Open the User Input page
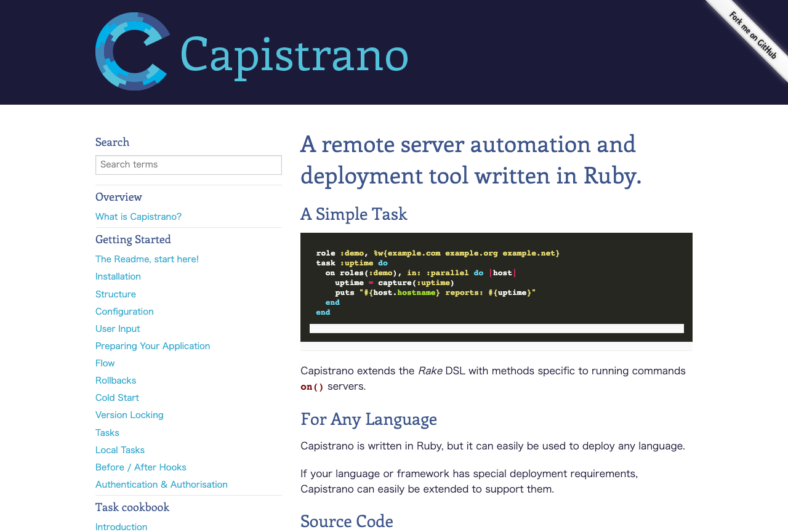Image resolution: width=788 pixels, height=532 pixels. point(118,329)
